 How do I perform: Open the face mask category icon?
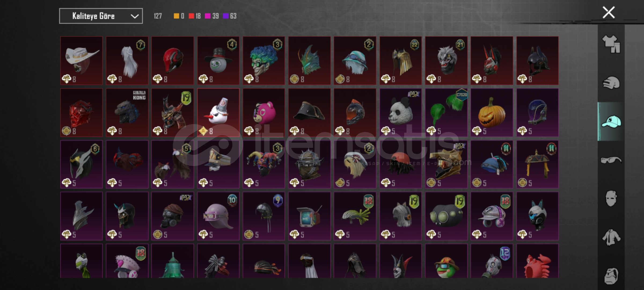pyautogui.click(x=611, y=199)
